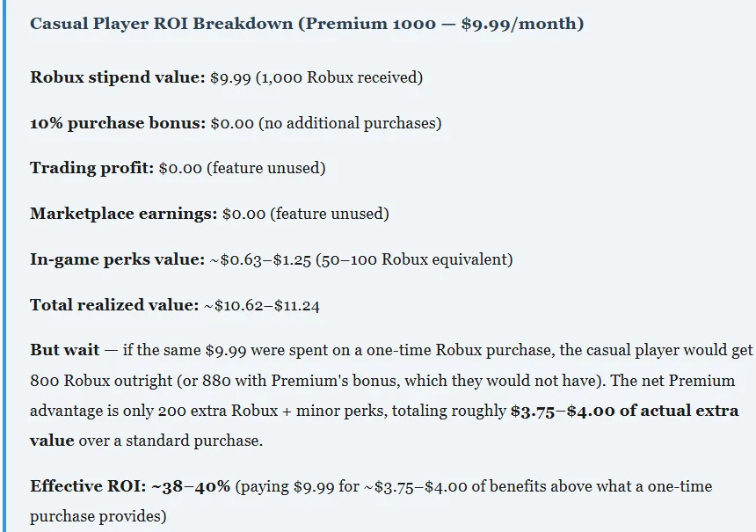The width and height of the screenshot is (756, 532).
Task: Click the bold "Marketplace earnings:" label
Action: pyautogui.click(x=124, y=214)
